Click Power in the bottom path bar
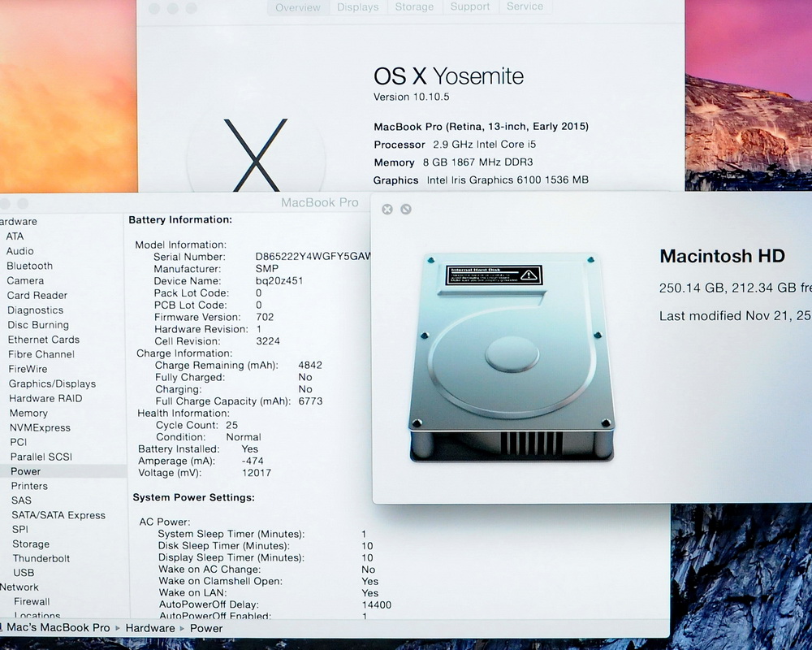The image size is (812, 650). pos(206,628)
